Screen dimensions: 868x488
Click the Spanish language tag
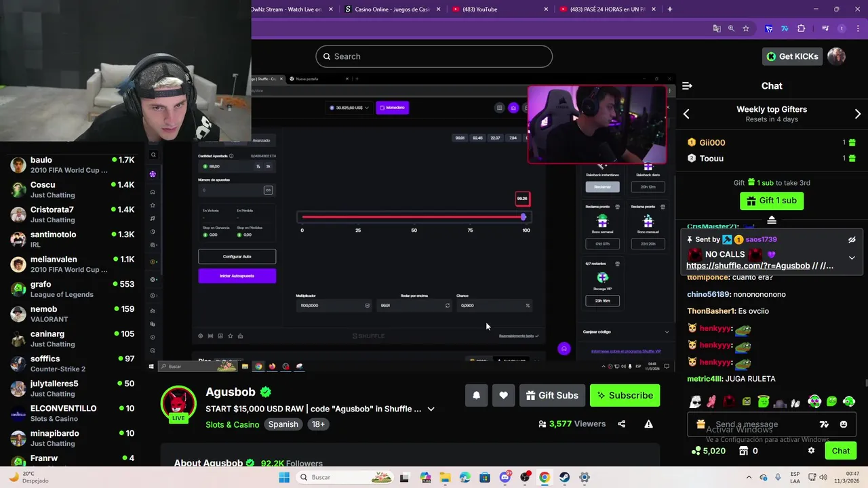pyautogui.click(x=283, y=424)
